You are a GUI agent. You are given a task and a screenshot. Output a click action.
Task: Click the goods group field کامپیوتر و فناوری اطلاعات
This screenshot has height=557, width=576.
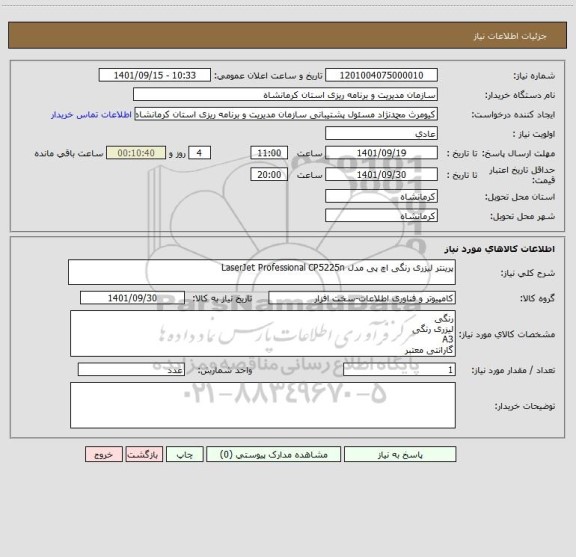362,298
